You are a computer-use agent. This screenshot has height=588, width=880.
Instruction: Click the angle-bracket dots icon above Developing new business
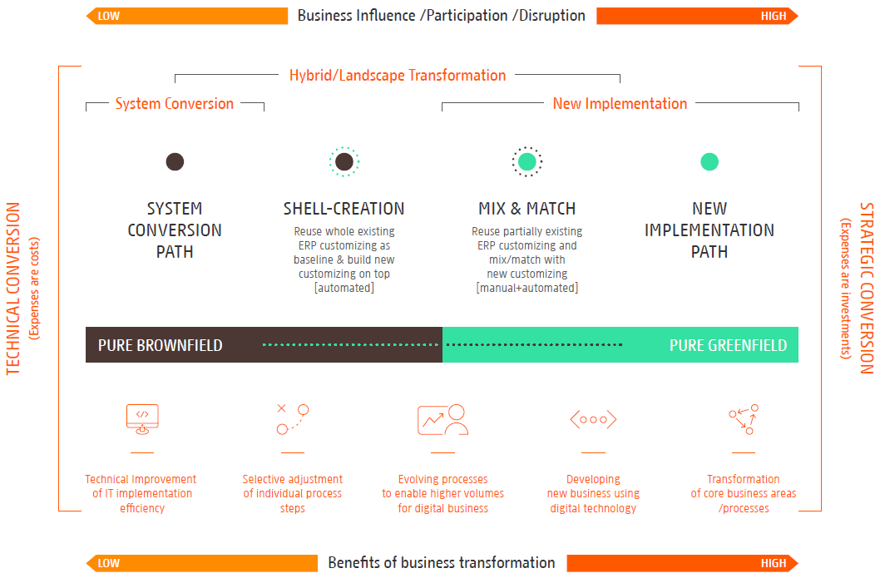point(593,419)
